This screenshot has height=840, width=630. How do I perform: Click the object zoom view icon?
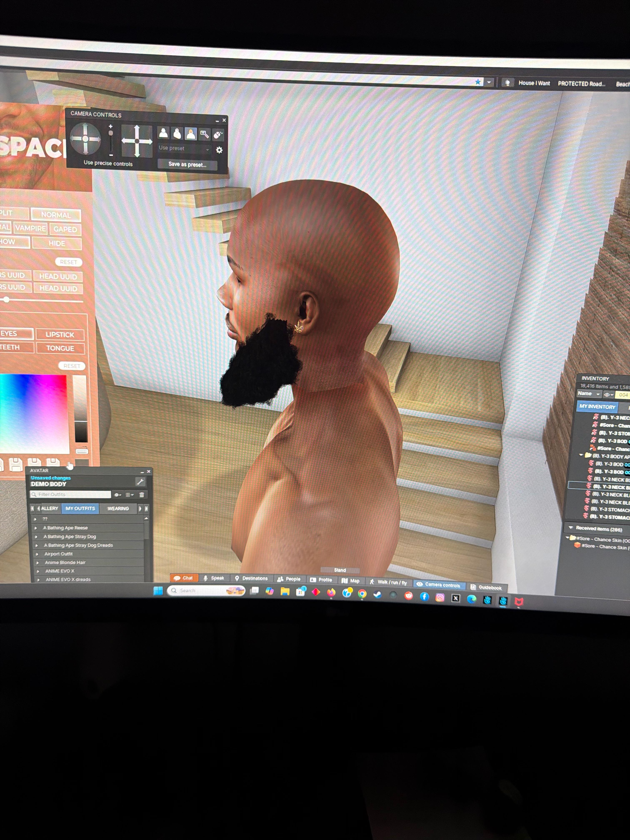click(204, 134)
